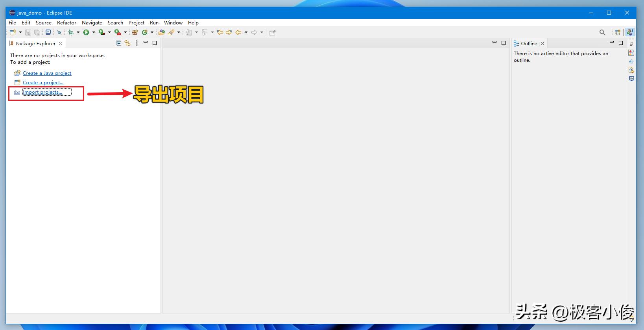Minimize the Outline view
The width and height of the screenshot is (644, 330).
(612, 42)
